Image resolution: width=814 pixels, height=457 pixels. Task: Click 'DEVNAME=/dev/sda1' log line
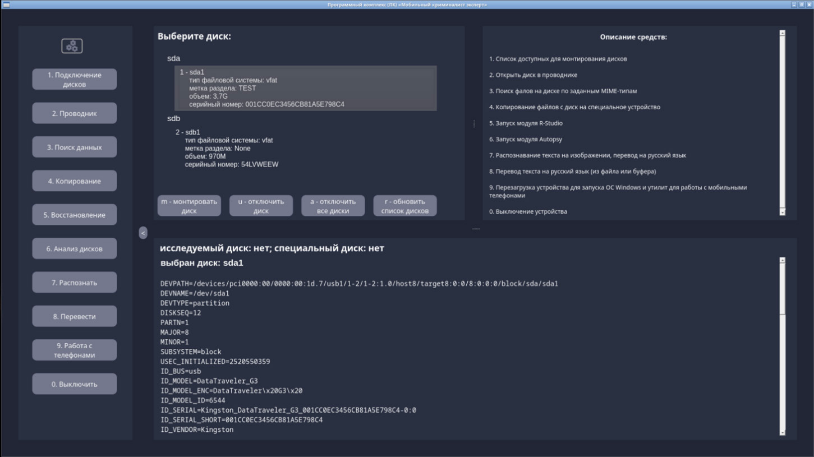(x=195, y=293)
